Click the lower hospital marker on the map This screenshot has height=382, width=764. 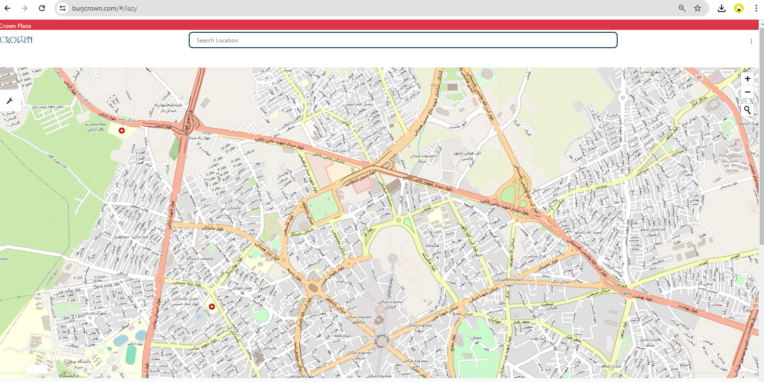[x=211, y=306]
